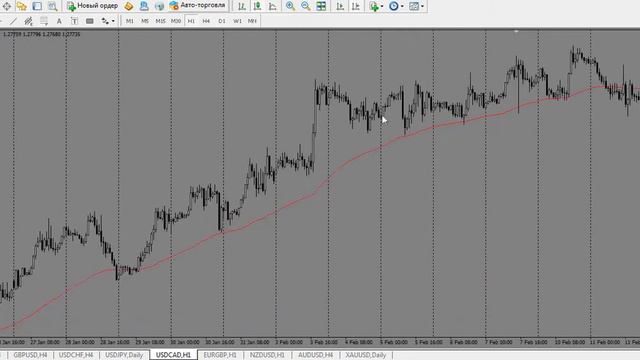Select the Fibonacci retracement tool
Screen dimensions: 640x360
(44, 21)
